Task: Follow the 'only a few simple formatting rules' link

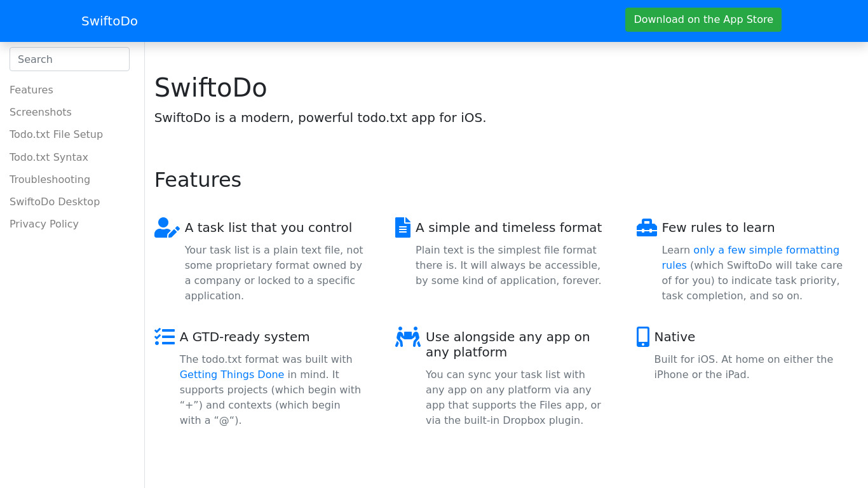Action: pyautogui.click(x=750, y=257)
